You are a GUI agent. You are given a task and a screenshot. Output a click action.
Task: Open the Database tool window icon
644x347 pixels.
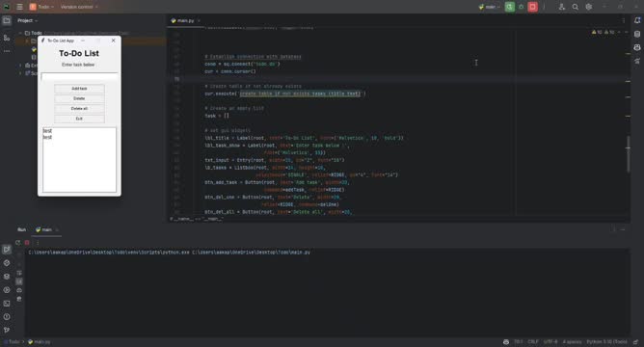point(637,34)
